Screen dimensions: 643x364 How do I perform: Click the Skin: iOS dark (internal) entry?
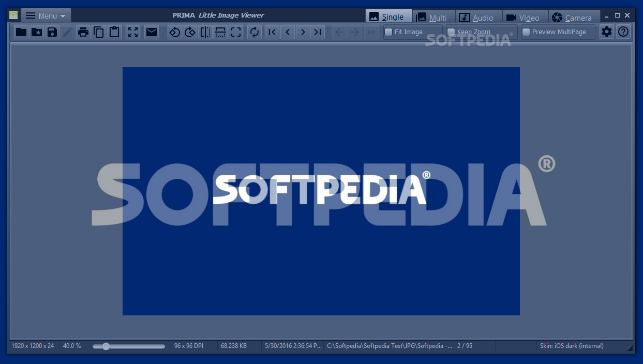pos(572,346)
